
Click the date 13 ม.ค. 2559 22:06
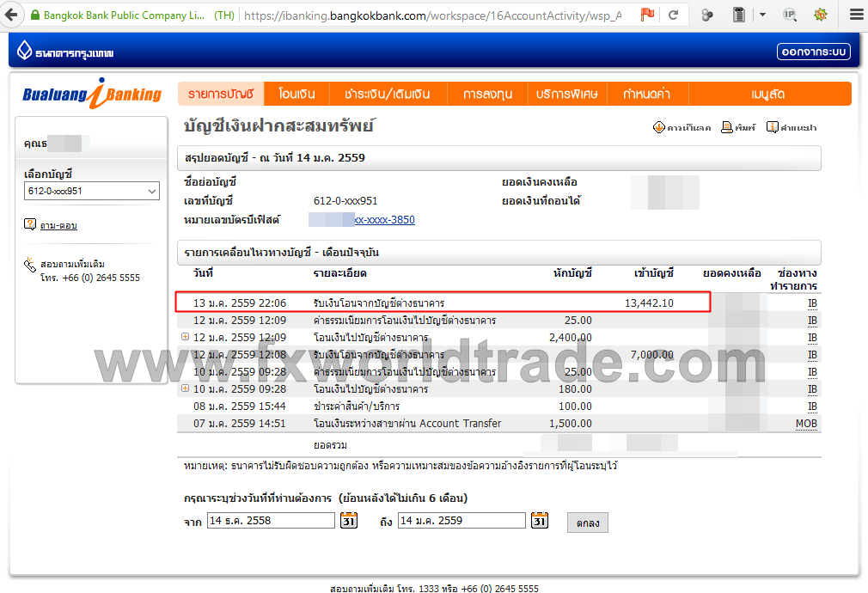[240, 303]
